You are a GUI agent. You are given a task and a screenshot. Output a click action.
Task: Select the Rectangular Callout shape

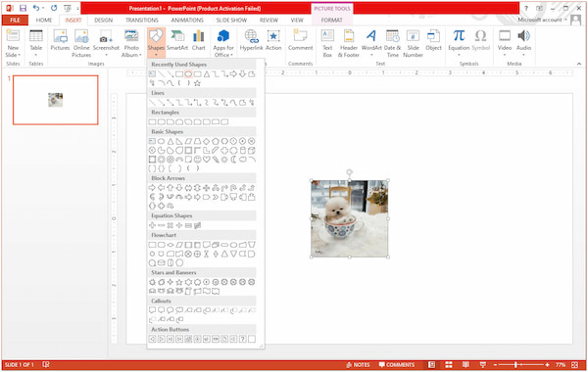[152, 310]
